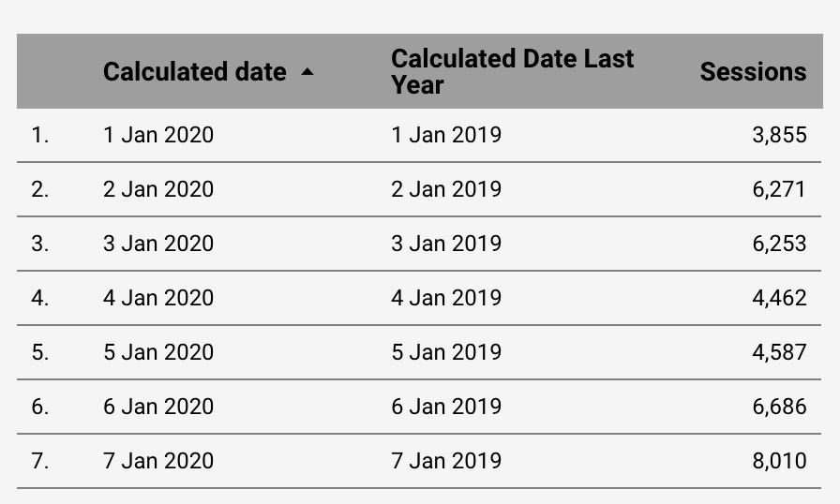
Task: Click the ascending sort arrow icon
Action: point(307,72)
